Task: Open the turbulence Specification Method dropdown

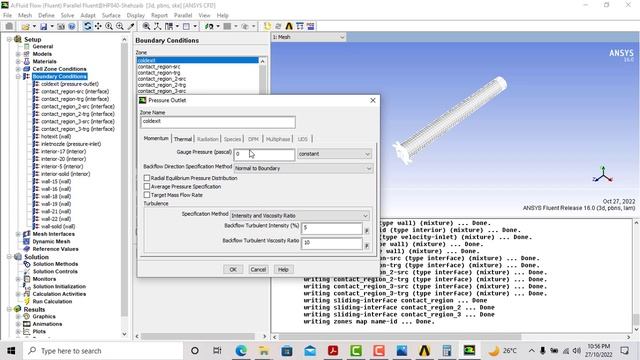Action: 300,216
